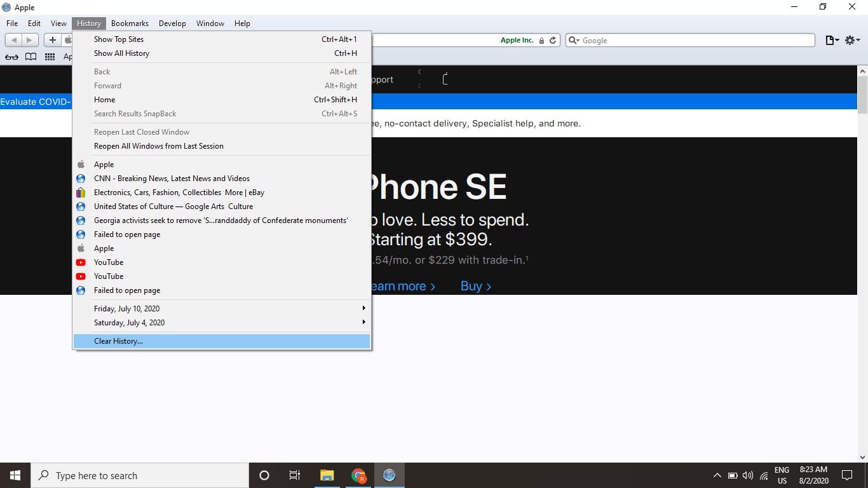868x488 pixels.
Task: Open Windows Start menu
Action: (15, 475)
